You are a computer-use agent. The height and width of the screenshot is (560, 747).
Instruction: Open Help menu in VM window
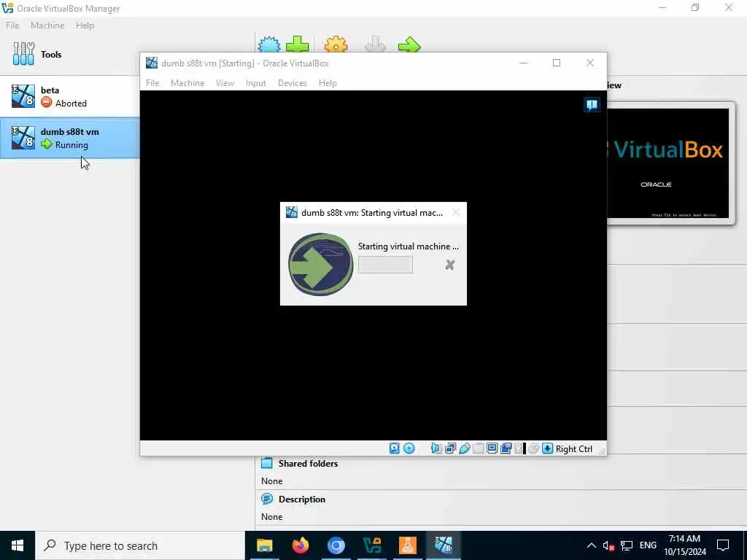pyautogui.click(x=328, y=83)
